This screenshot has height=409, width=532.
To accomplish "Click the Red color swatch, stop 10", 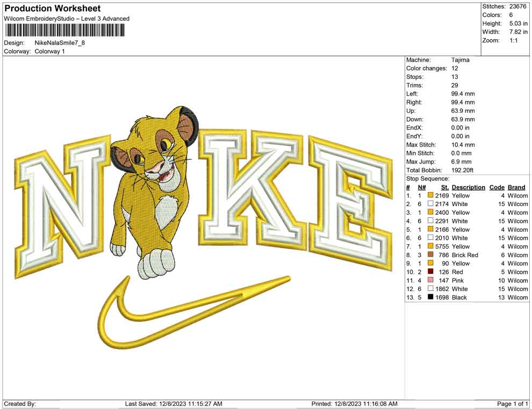I will [x=430, y=272].
